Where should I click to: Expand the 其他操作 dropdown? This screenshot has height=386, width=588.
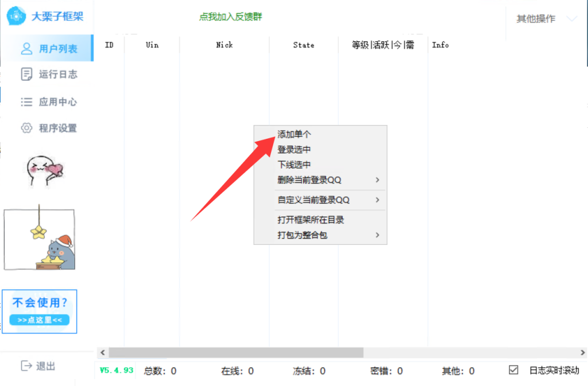571,18
